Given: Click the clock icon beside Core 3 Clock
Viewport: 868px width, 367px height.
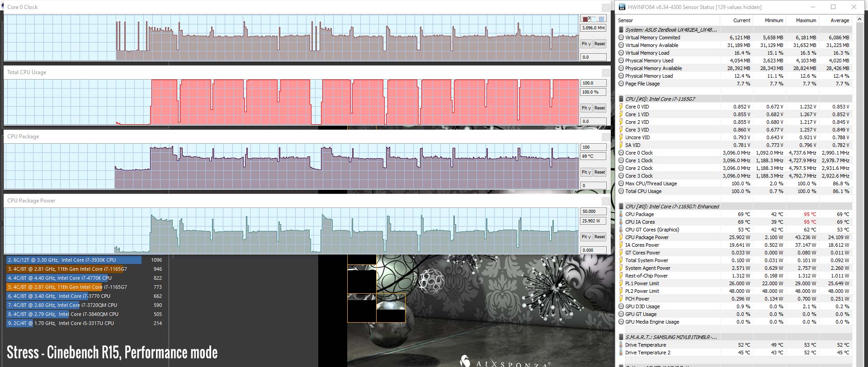Looking at the screenshot, I should (621, 176).
